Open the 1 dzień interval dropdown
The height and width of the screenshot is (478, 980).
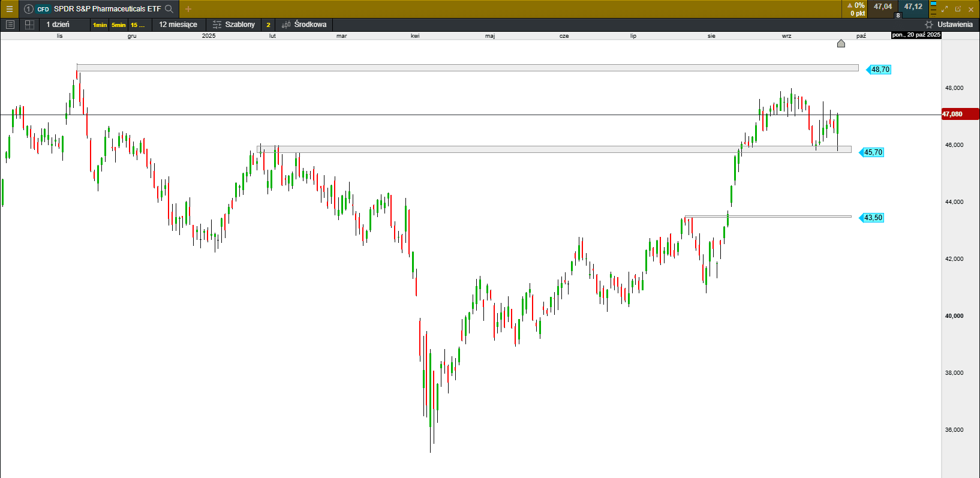(58, 25)
